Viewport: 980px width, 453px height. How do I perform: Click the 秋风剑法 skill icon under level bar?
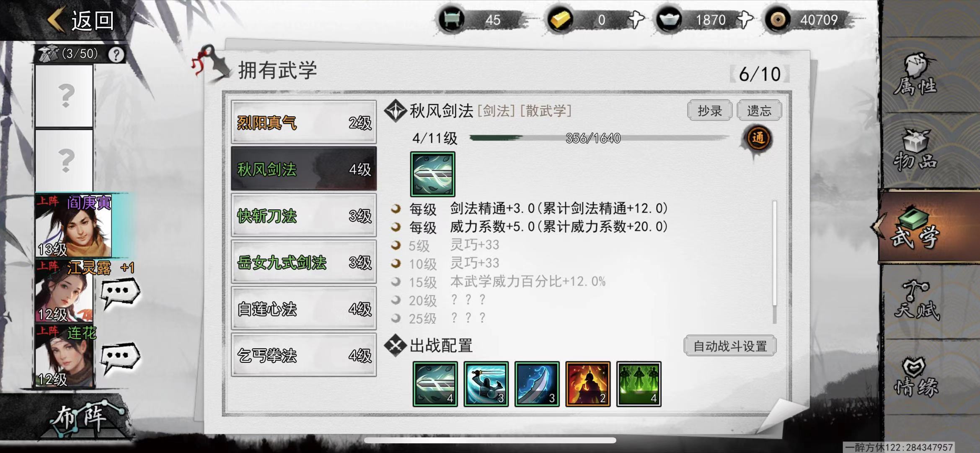tap(432, 174)
